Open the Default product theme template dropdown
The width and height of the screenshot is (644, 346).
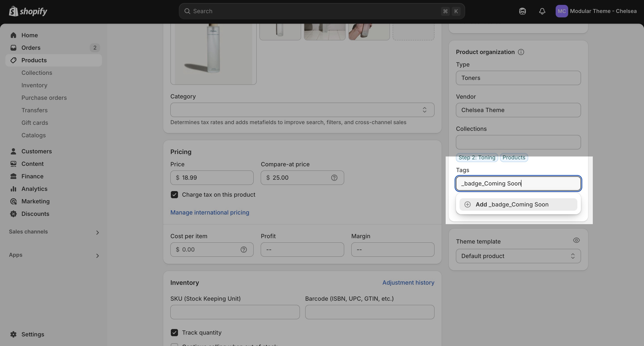(518, 256)
